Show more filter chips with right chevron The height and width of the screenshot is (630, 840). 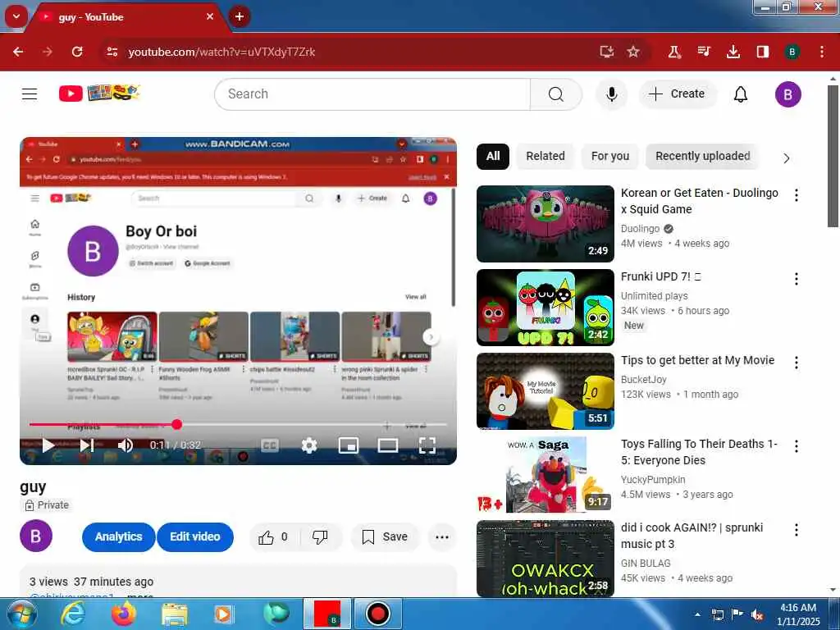coord(786,158)
